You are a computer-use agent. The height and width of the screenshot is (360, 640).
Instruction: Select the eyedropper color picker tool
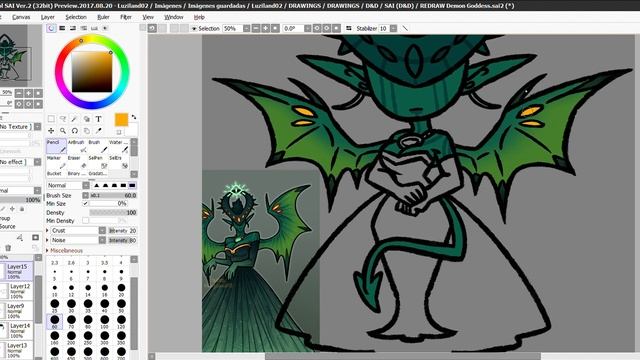tap(98, 131)
